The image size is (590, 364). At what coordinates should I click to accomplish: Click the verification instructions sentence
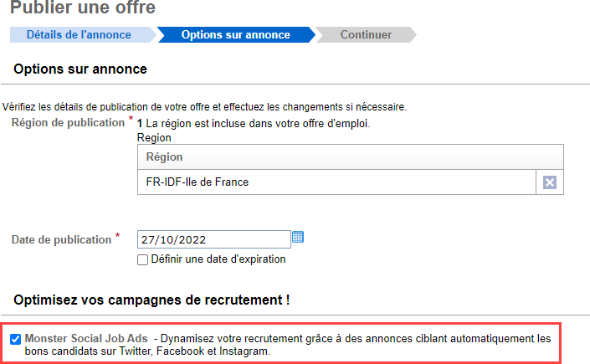click(x=204, y=107)
